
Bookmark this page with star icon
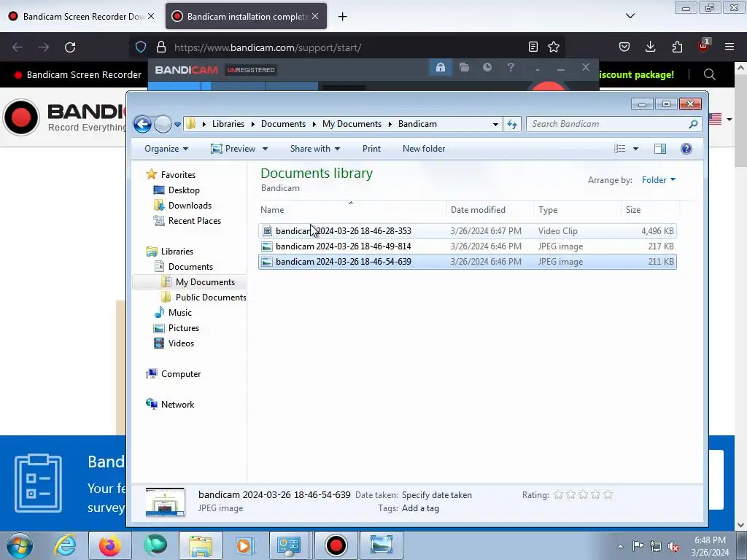tap(553, 47)
